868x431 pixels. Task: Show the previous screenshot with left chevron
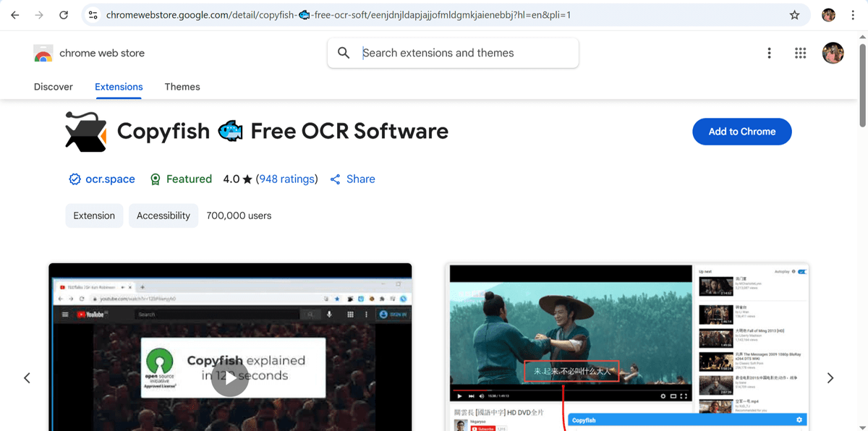click(x=27, y=377)
